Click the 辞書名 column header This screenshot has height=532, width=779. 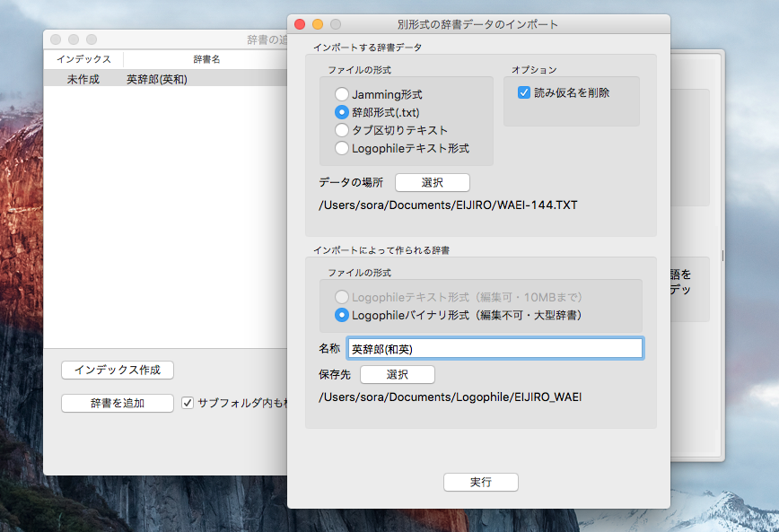[206, 59]
